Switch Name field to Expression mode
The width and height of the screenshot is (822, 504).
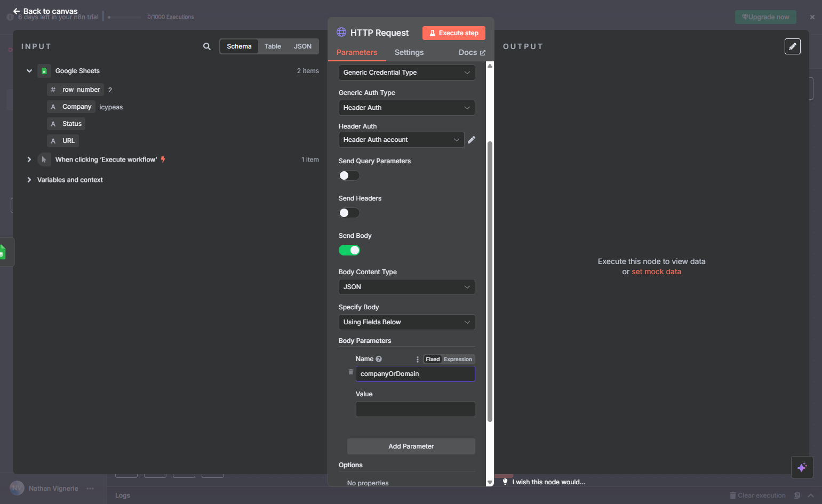click(458, 359)
